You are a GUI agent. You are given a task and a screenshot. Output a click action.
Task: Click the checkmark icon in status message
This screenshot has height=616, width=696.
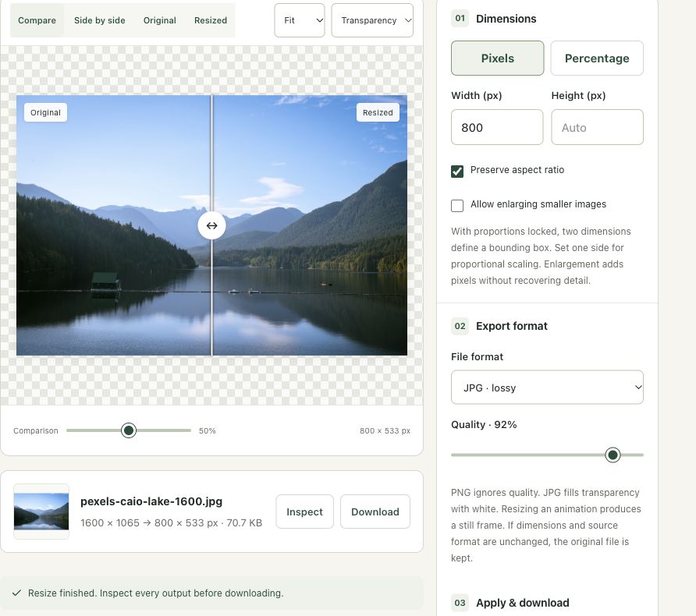tap(17, 593)
